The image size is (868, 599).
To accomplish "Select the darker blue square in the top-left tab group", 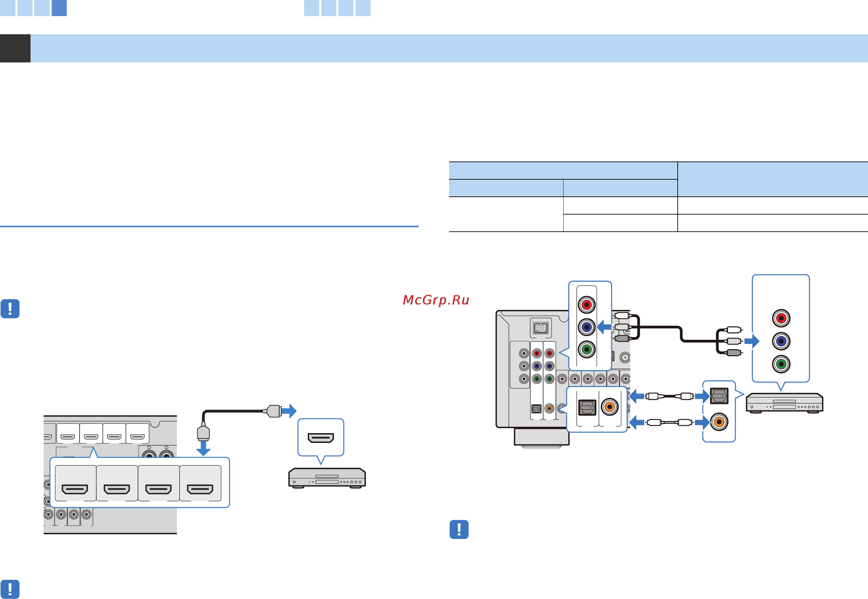I will [x=59, y=8].
